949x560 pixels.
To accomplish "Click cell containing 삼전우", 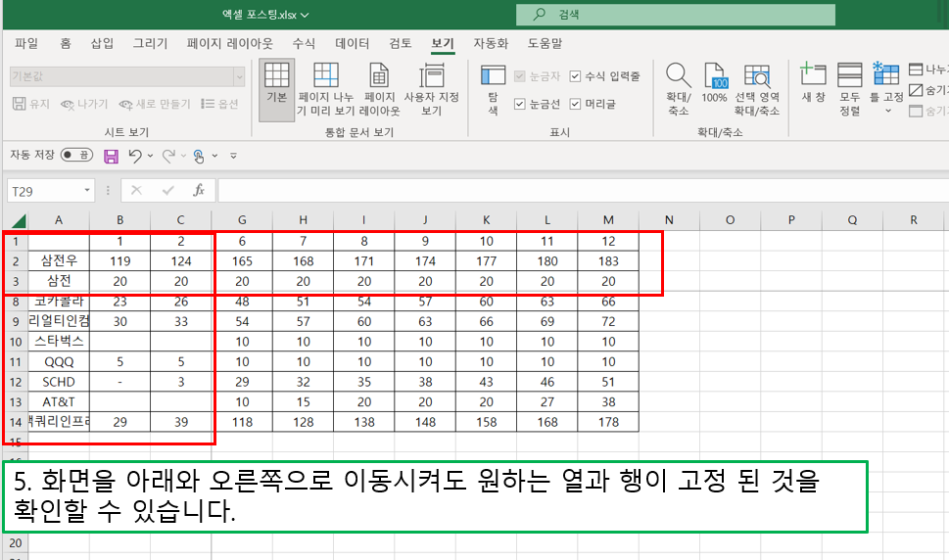I will pyautogui.click(x=59, y=260).
